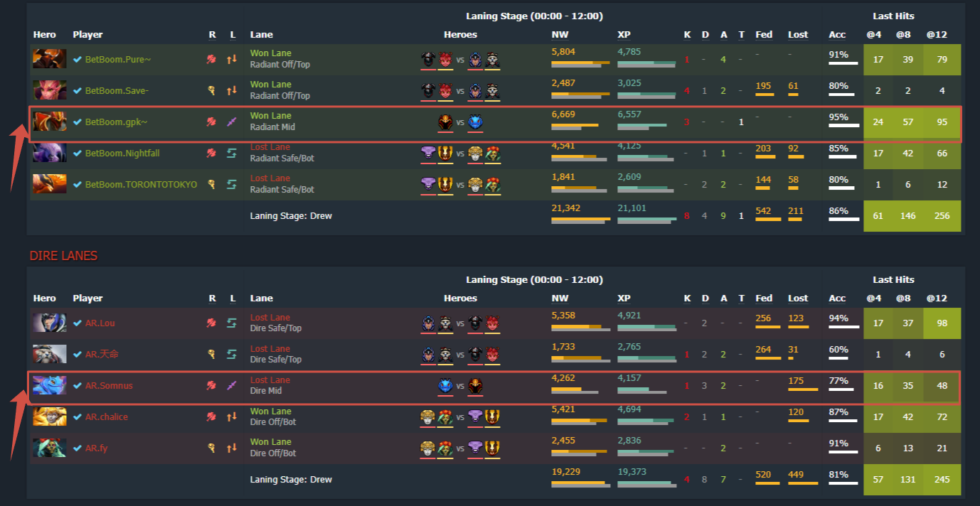
Task: Click the yellow support role icon beside AR.fy
Action: [x=211, y=448]
